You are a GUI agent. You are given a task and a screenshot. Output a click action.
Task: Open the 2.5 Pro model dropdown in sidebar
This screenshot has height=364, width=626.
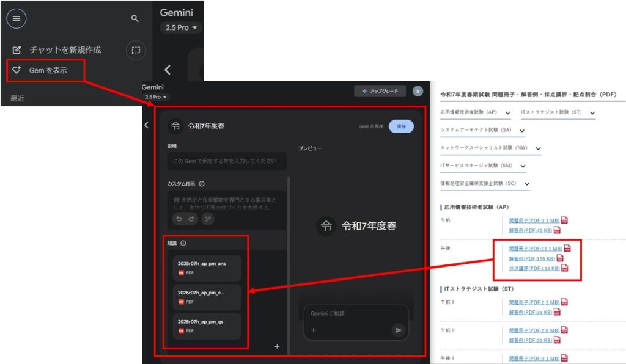click(180, 28)
